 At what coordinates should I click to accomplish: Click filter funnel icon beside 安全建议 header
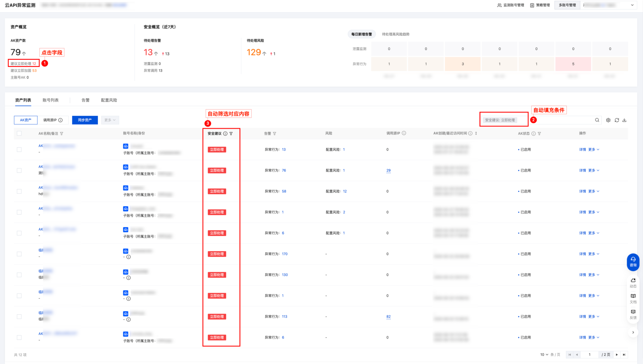(231, 133)
